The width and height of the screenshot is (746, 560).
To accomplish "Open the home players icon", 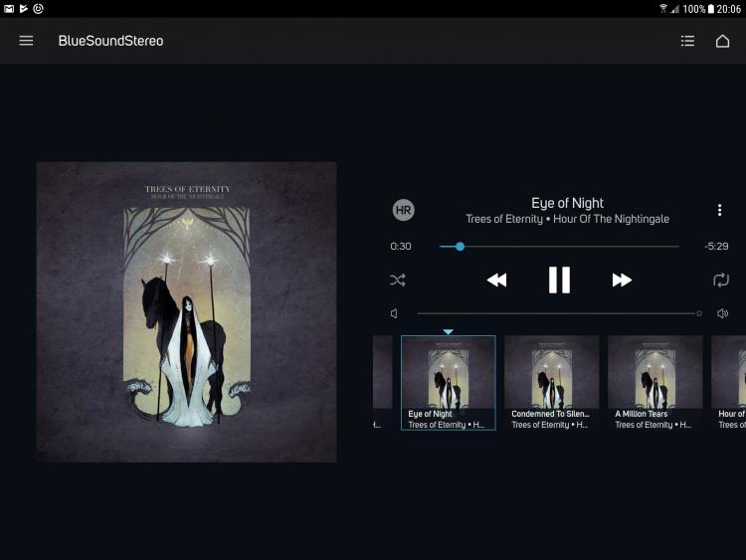I will [x=723, y=41].
